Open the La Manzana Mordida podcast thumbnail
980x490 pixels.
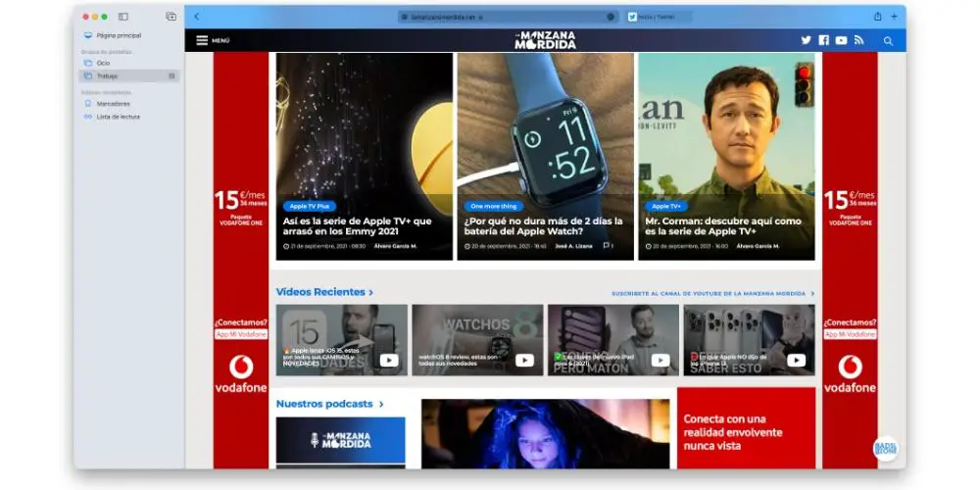pyautogui.click(x=341, y=441)
